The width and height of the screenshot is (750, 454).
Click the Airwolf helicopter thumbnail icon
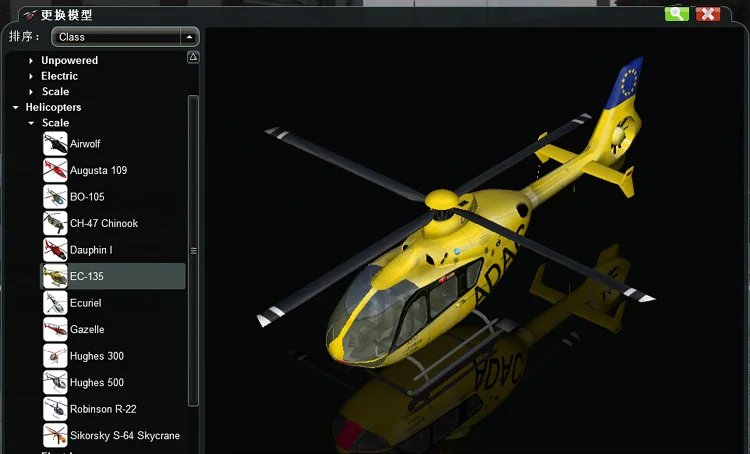point(55,144)
